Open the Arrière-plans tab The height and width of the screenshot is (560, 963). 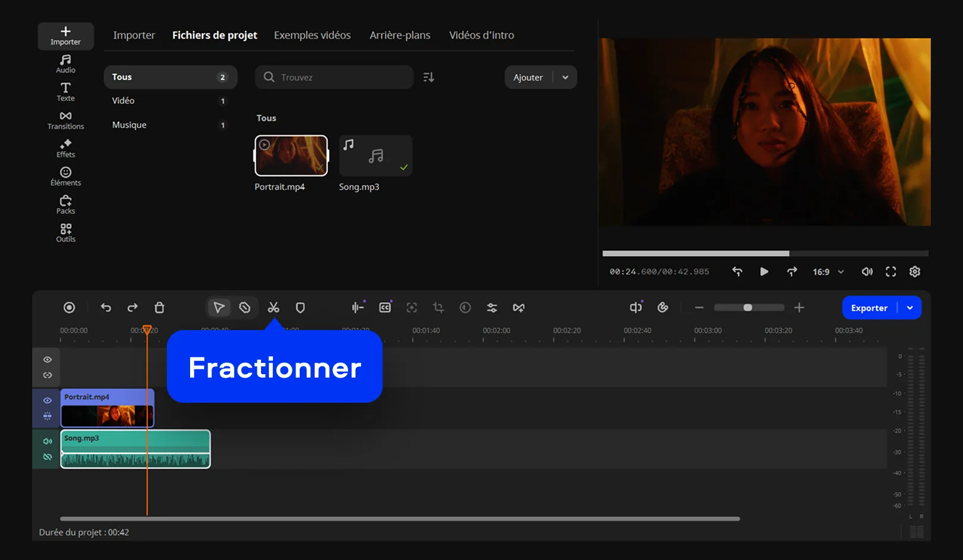(x=399, y=35)
